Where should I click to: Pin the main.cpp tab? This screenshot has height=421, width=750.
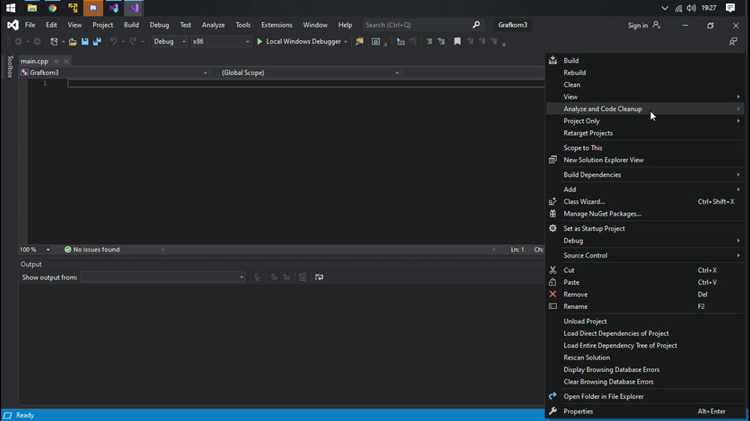(x=56, y=61)
